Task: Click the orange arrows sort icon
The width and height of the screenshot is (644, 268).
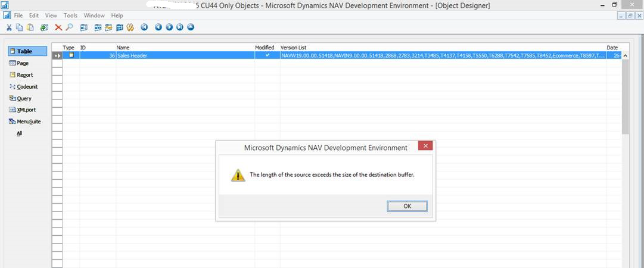Action: coord(130,27)
